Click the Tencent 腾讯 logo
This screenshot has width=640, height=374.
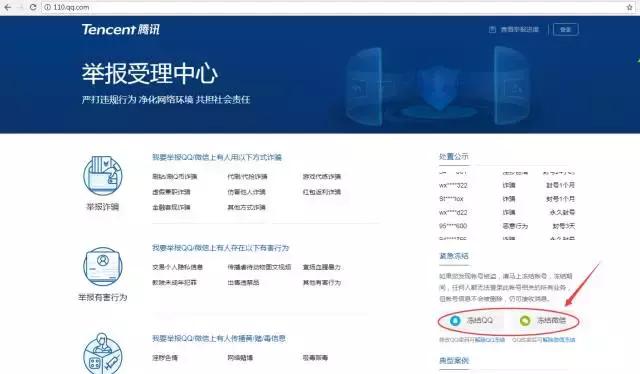[x=121, y=29]
